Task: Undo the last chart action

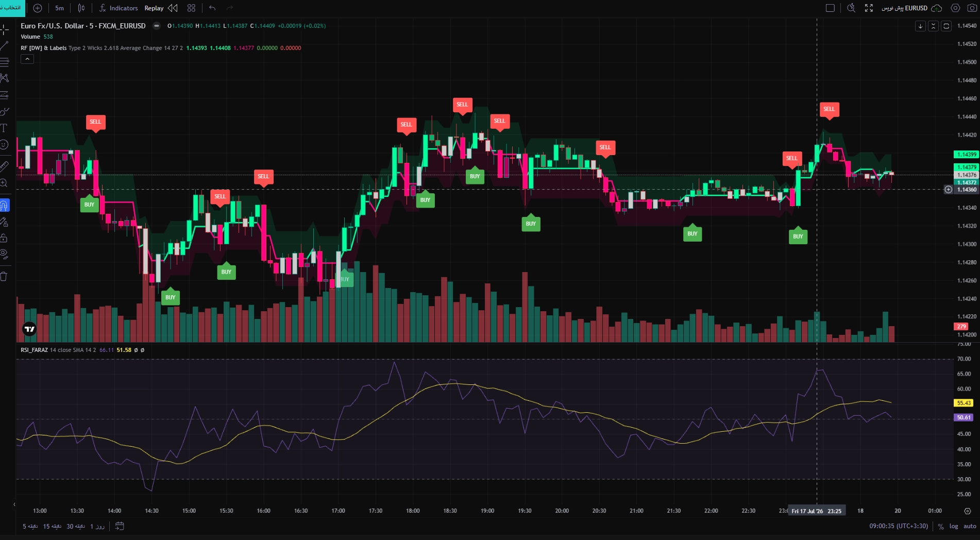Action: click(x=212, y=8)
